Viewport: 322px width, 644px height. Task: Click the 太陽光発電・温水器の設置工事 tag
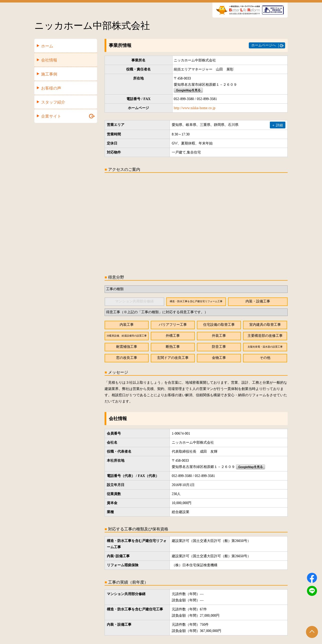[x=265, y=347]
